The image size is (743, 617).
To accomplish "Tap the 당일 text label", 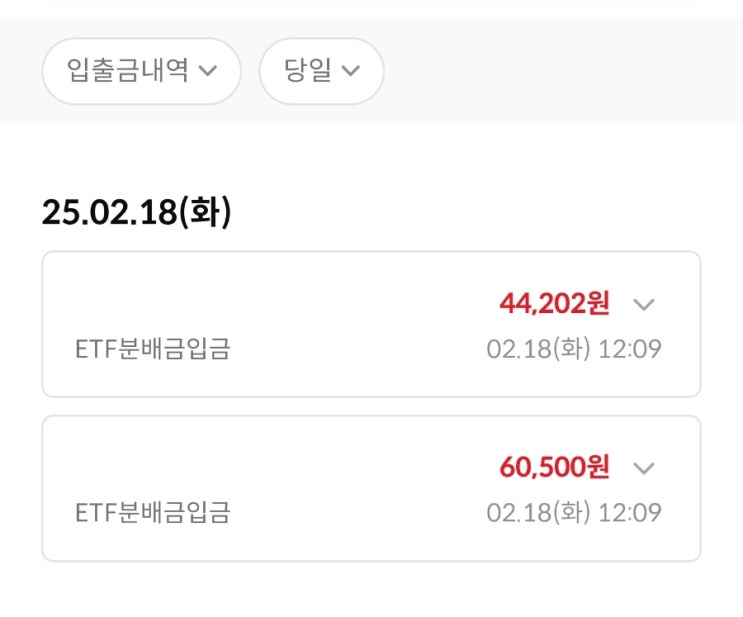I will 307,71.
